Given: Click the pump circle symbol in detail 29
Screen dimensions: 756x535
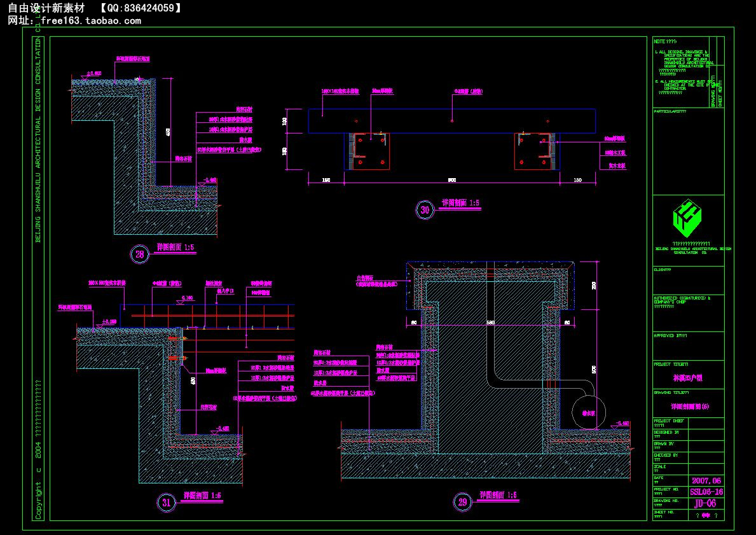Looking at the screenshot, I should tap(589, 412).
